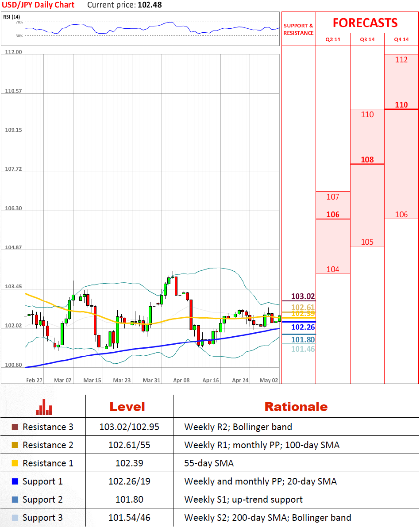Click the Q4 forecast value 112
Viewport: 420px width, 527px height.
[401, 59]
